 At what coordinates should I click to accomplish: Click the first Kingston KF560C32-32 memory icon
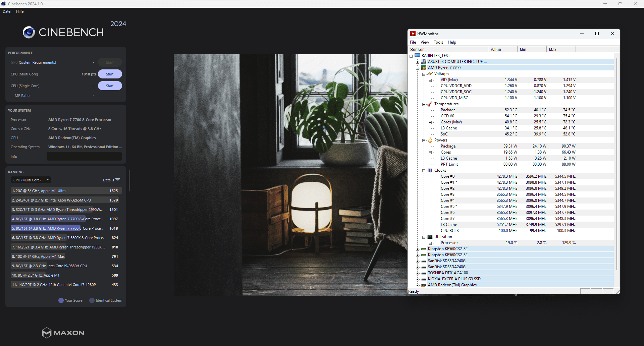tap(424, 249)
